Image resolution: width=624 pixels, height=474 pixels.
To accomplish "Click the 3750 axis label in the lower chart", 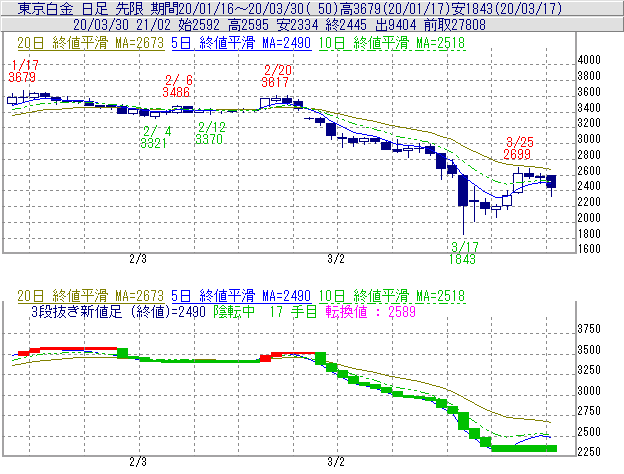I will [x=589, y=329].
